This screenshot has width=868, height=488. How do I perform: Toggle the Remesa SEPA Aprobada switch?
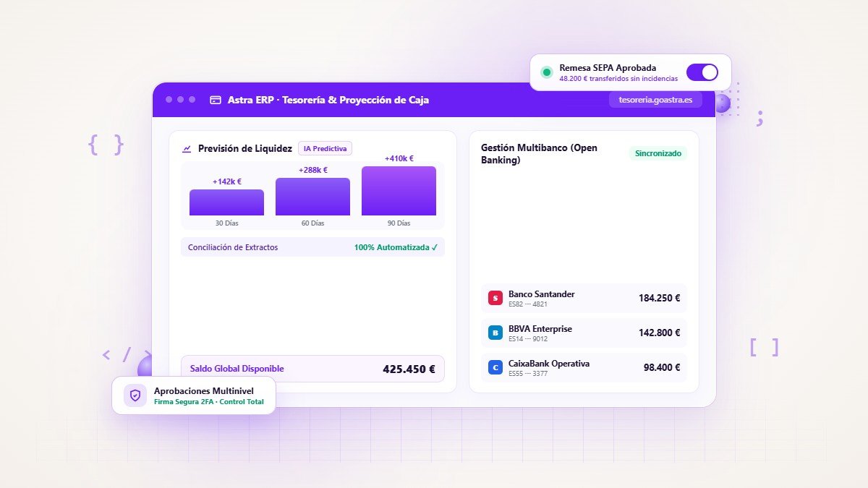tap(702, 72)
